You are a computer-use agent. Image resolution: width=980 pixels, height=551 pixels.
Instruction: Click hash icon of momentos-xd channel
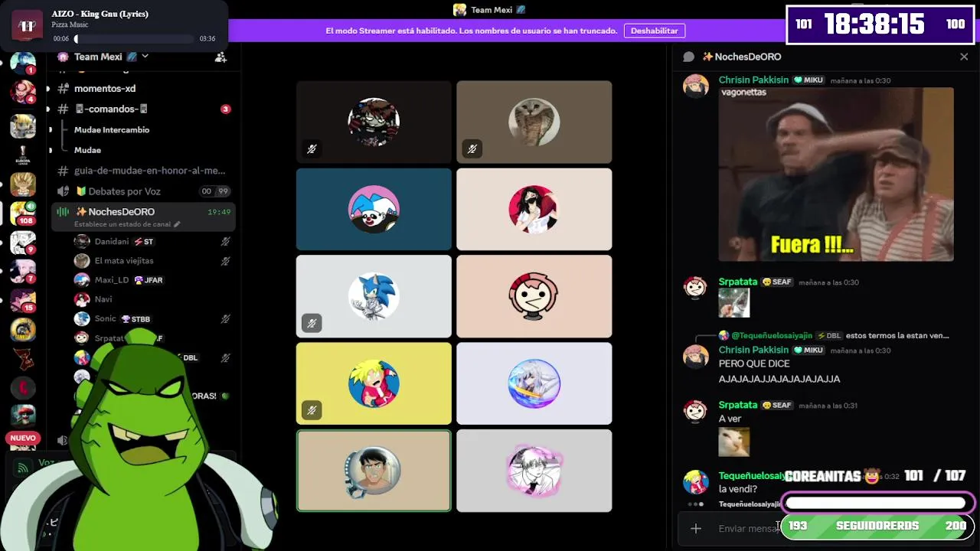(x=64, y=89)
